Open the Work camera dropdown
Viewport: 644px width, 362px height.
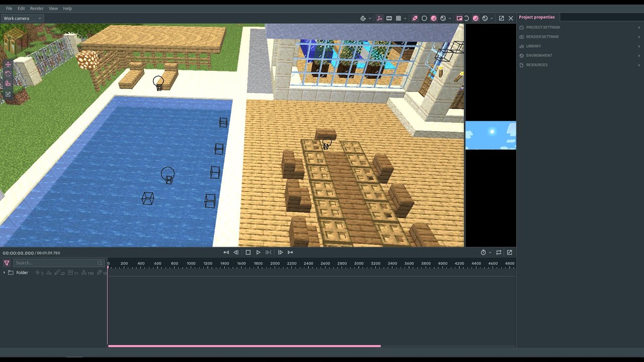click(22, 18)
